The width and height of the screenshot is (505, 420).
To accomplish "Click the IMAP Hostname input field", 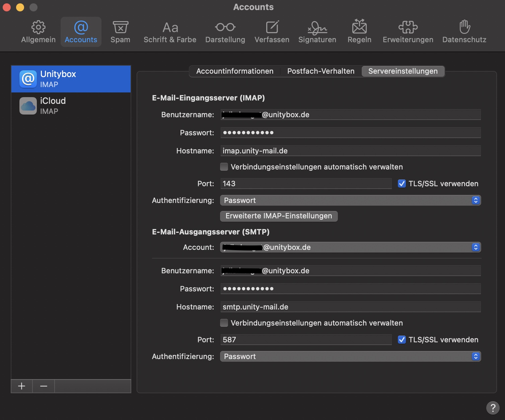I will tap(350, 151).
